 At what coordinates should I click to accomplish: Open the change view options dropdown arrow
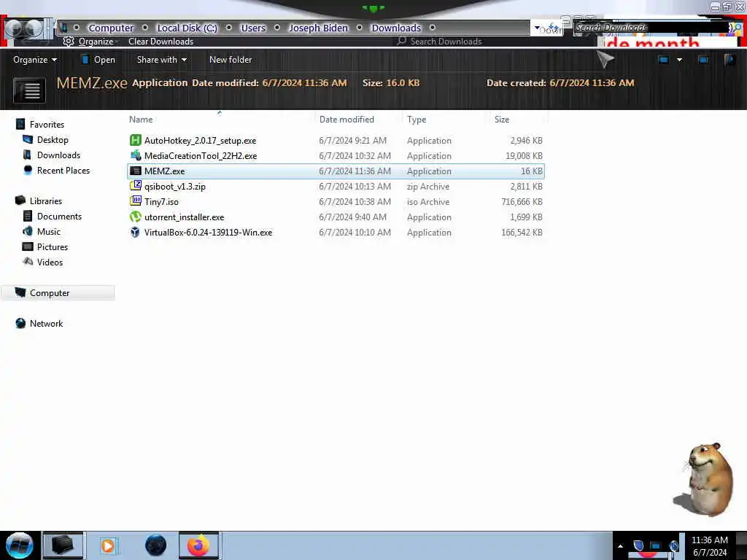679,60
